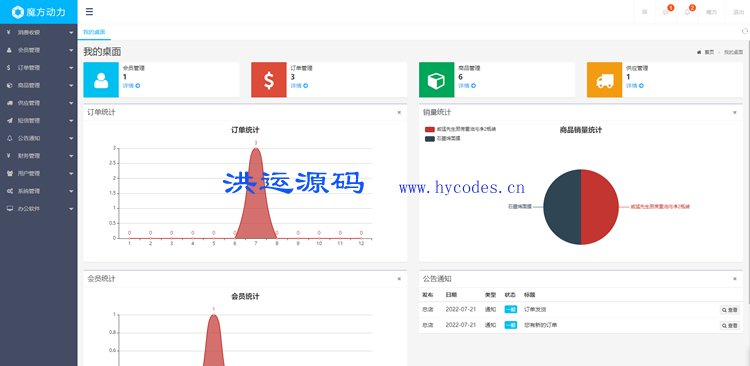The width and height of the screenshot is (750, 366).
Task: Click the 商品销量统计 chart title
Action: pyautogui.click(x=581, y=130)
